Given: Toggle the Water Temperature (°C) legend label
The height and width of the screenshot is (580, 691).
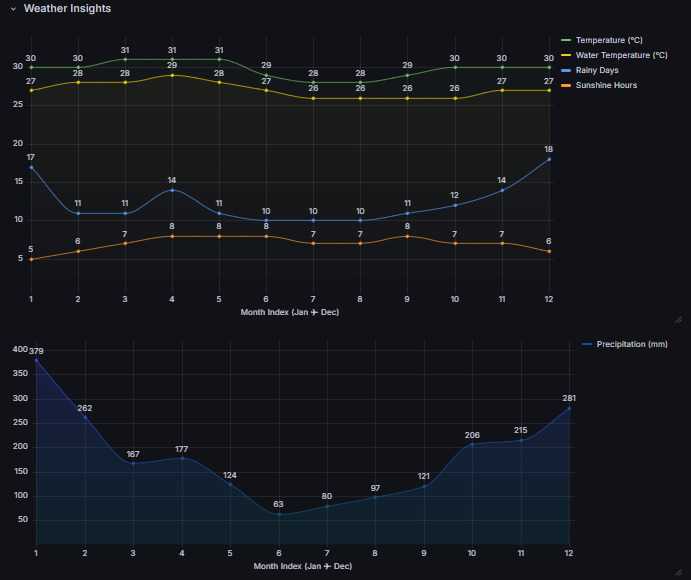Looking at the screenshot, I should [620, 55].
